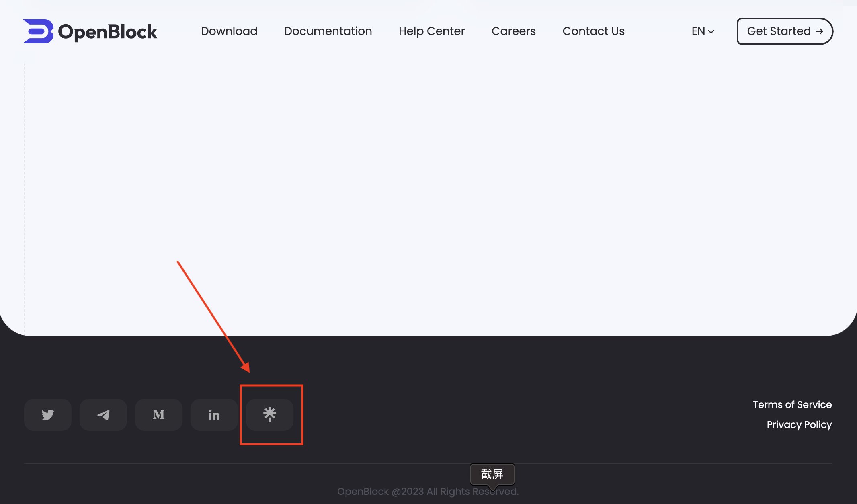
Task: Click the Contact Us link
Action: point(594,31)
